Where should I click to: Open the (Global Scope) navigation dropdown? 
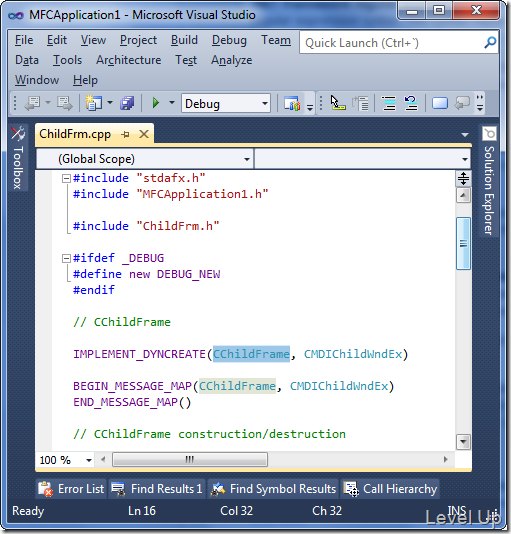pos(144,159)
